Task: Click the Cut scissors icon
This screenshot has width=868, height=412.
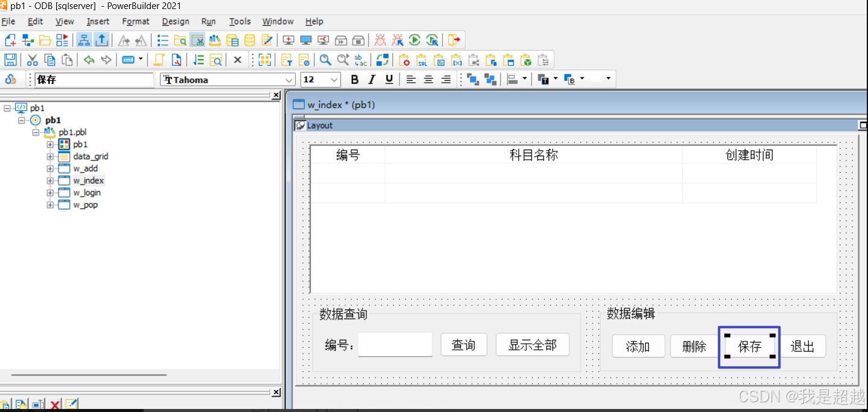Action: point(32,59)
